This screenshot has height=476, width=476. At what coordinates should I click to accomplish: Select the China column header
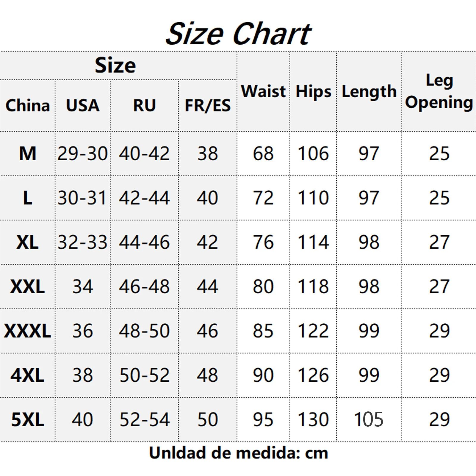click(x=28, y=105)
